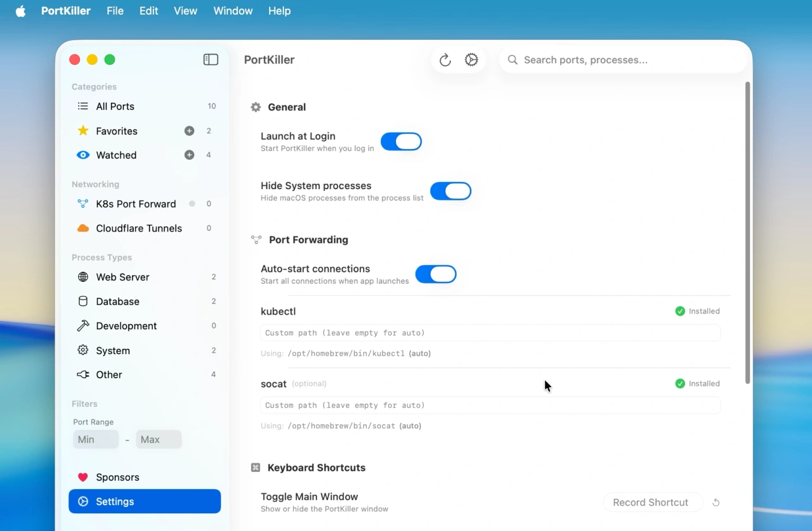Viewport: 812px width, 531px height.
Task: Disable Launch at Login switch
Action: click(x=401, y=141)
